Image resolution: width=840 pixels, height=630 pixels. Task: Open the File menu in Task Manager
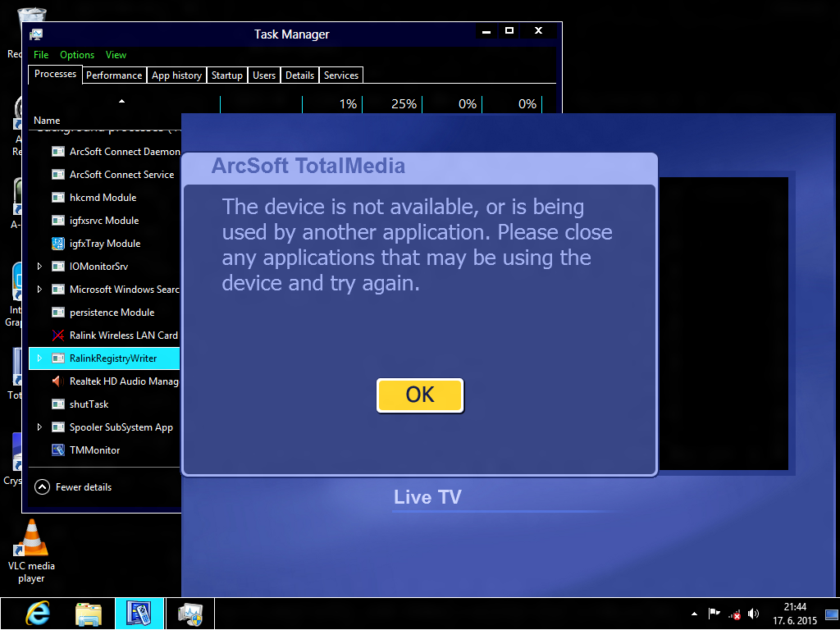pyautogui.click(x=41, y=55)
